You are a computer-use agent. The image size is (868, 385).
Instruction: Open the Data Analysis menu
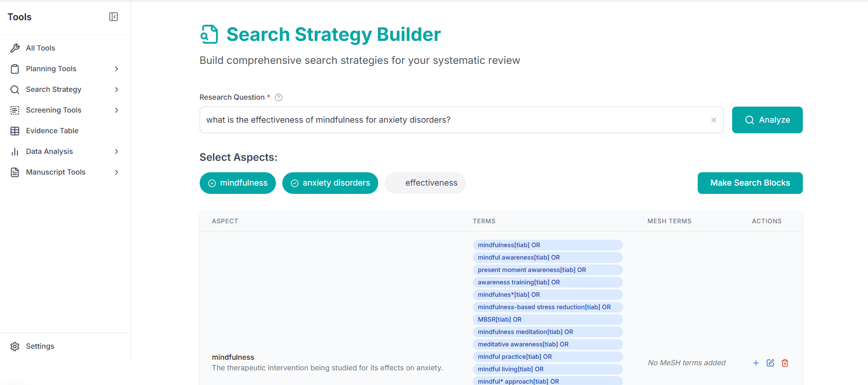coord(117,152)
